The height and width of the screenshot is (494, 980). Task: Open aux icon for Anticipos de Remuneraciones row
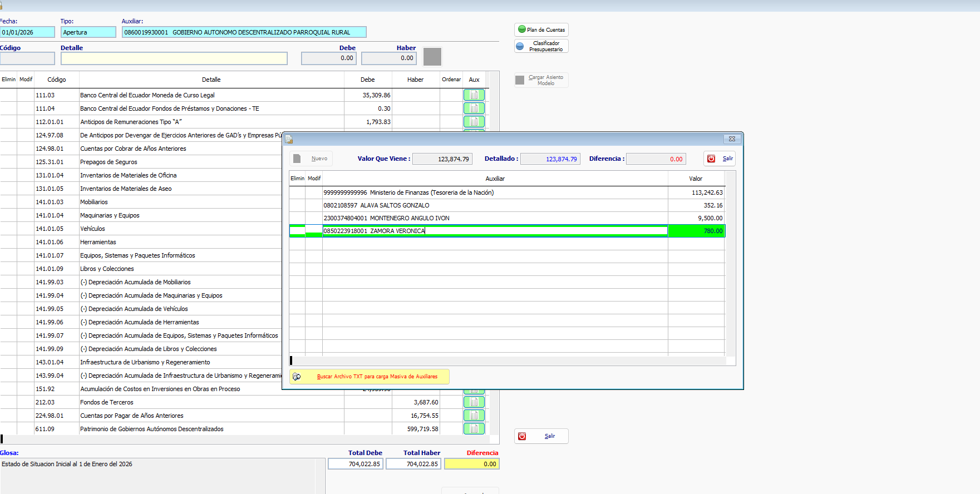(x=474, y=122)
